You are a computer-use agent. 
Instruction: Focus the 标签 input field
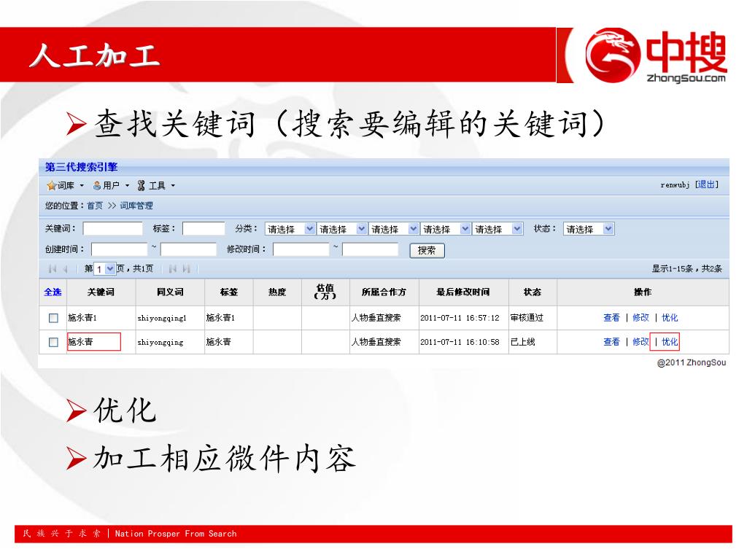(204, 228)
